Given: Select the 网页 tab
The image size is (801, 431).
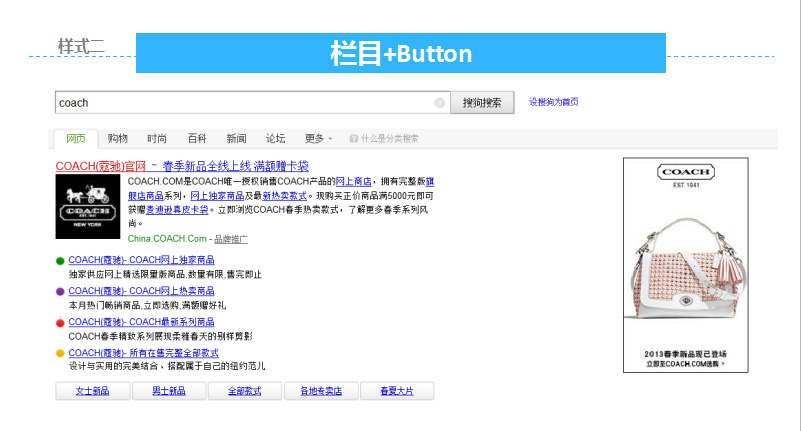Looking at the screenshot, I should coord(76,138).
